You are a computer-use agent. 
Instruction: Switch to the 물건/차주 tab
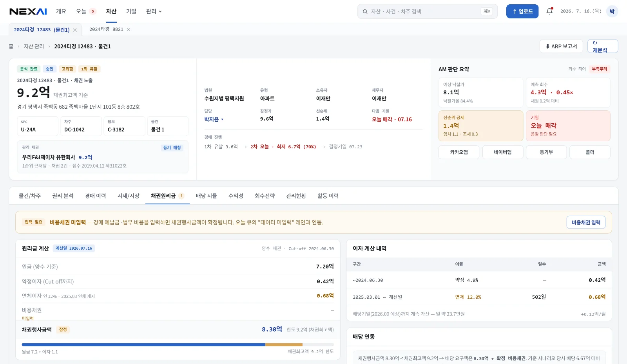click(30, 196)
